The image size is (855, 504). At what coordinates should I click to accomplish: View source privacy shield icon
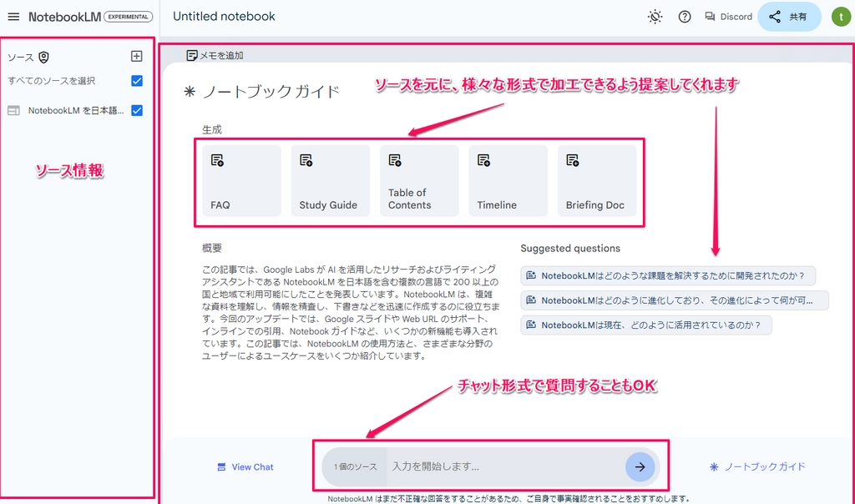[43, 58]
